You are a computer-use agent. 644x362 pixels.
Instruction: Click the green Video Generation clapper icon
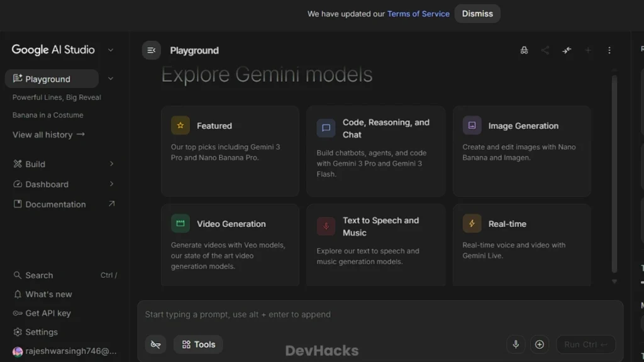pyautogui.click(x=180, y=224)
